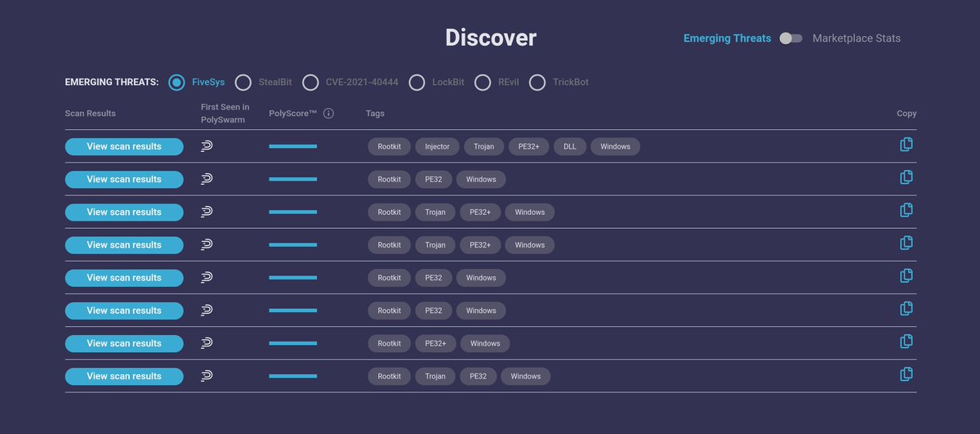980x434 pixels.
Task: Click the PE32 tag in the last row
Action: pos(479,376)
